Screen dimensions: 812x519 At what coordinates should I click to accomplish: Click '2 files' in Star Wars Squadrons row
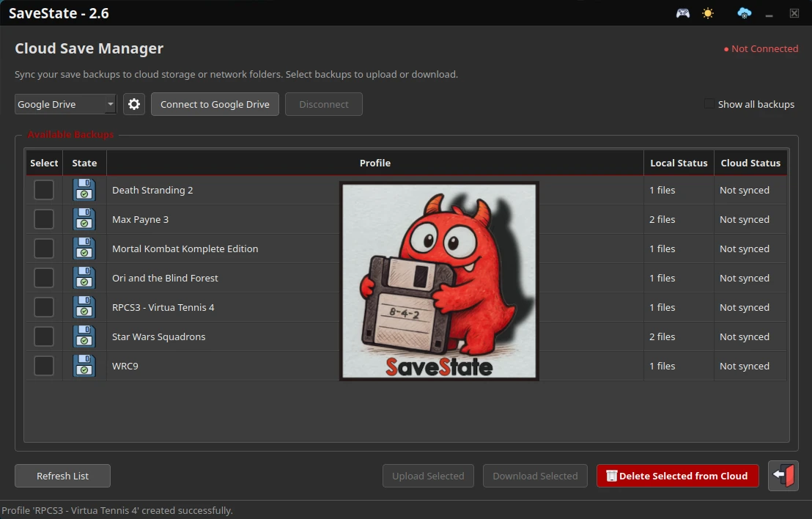tap(662, 336)
